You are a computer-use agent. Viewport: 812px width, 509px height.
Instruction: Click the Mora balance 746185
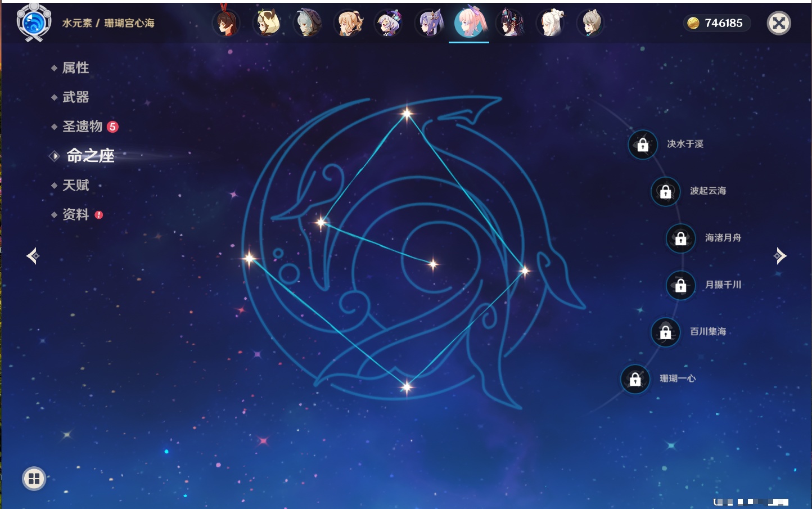coord(724,23)
